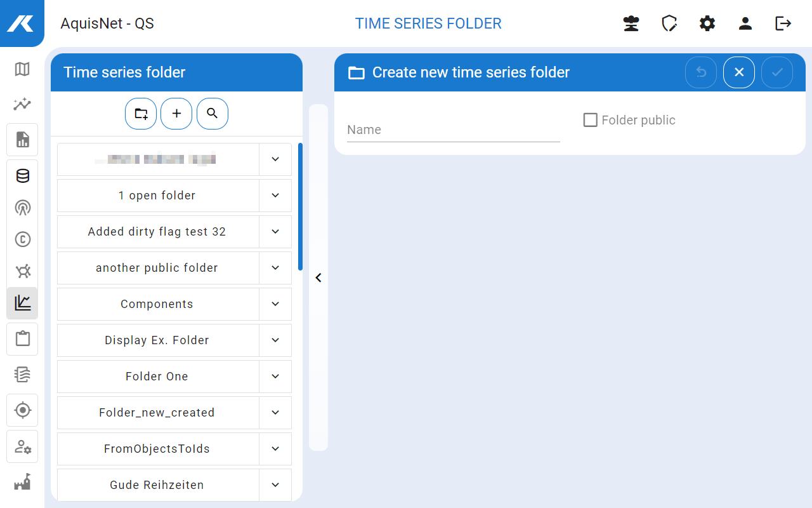The height and width of the screenshot is (508, 812).
Task: Expand the 1 open folder dropdown
Action: (275, 196)
